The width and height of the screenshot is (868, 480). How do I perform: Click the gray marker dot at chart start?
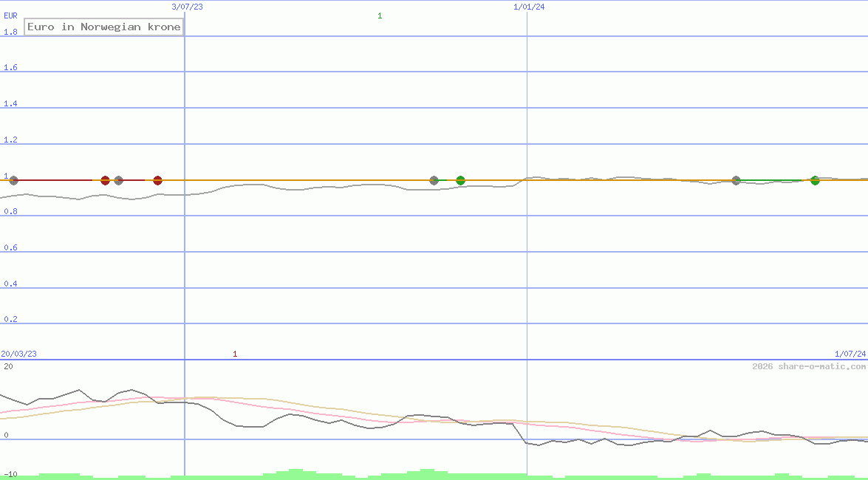coord(13,180)
